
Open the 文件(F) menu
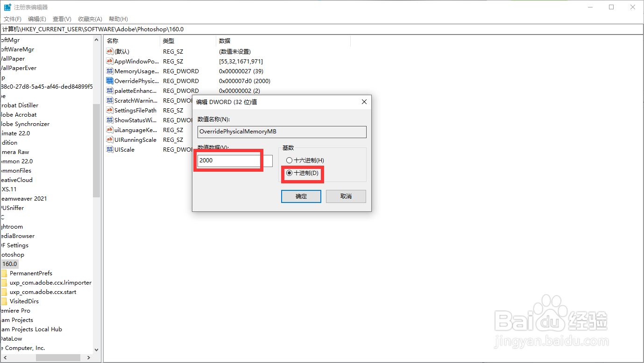point(13,19)
